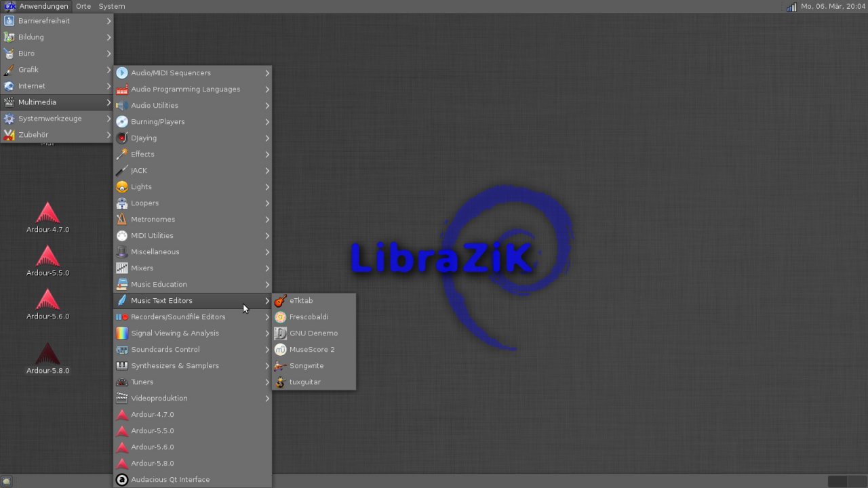Click the Loopers robot icon
This screenshot has height=488, width=868.
pyautogui.click(x=122, y=203)
